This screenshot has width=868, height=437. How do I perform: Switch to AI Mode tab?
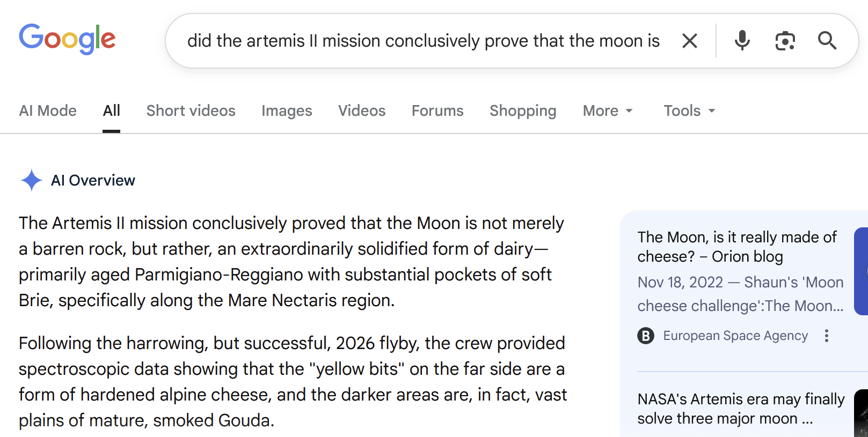pyautogui.click(x=48, y=110)
